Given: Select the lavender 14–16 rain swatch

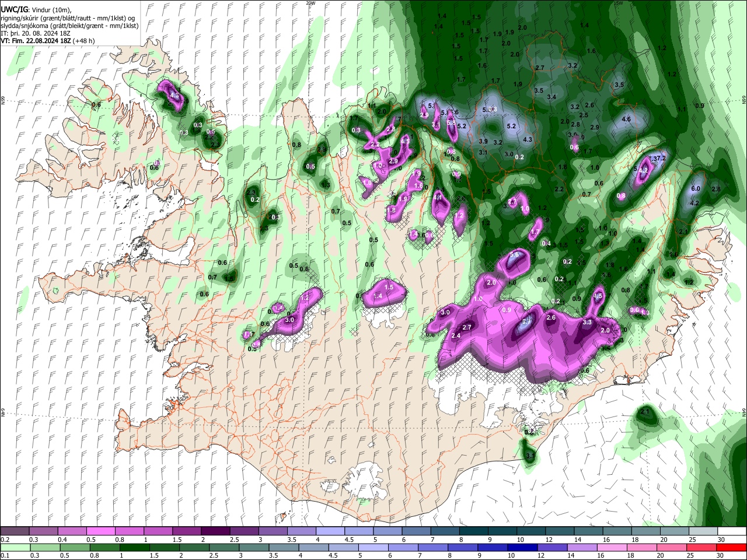Looking at the screenshot, I should (582, 547).
